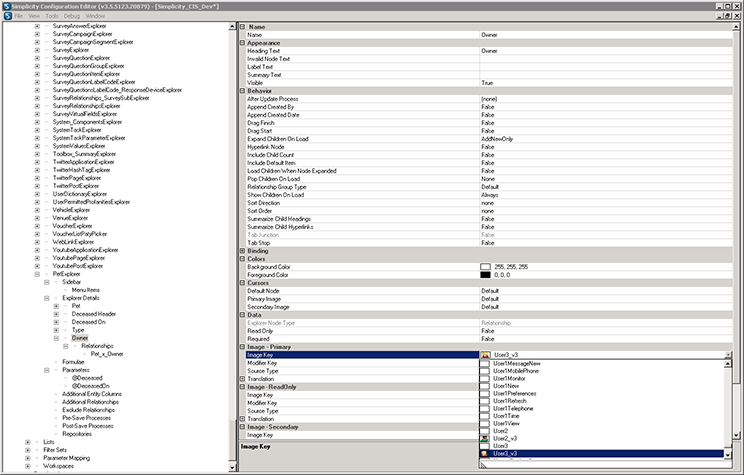Select the Tab Stop property row
The height and width of the screenshot is (475, 744).
pos(489,243)
